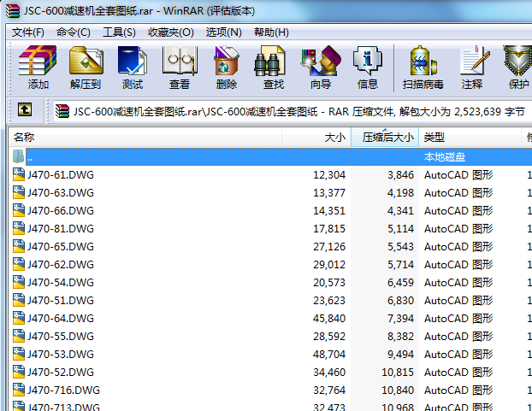The width and height of the screenshot is (532, 411).
Task: Click size value 20,573
Action: [329, 283]
